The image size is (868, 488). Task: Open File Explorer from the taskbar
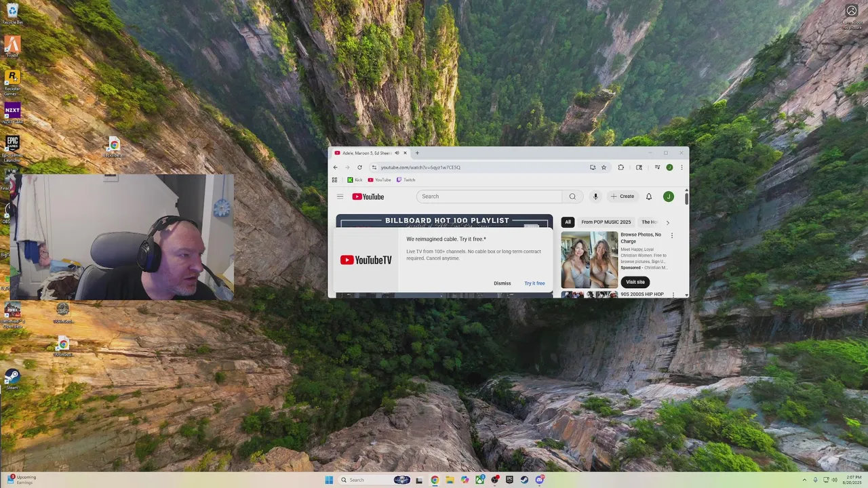click(x=450, y=480)
